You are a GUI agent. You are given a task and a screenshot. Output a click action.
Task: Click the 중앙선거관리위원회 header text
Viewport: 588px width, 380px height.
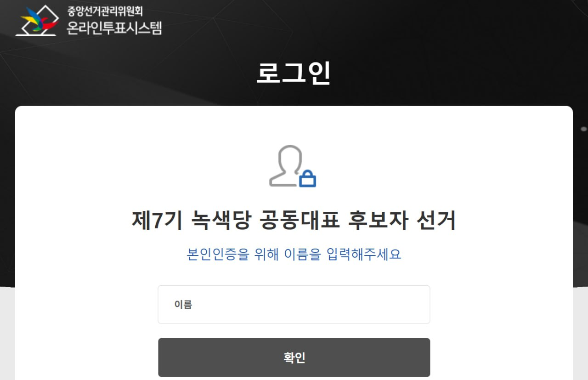(x=104, y=11)
